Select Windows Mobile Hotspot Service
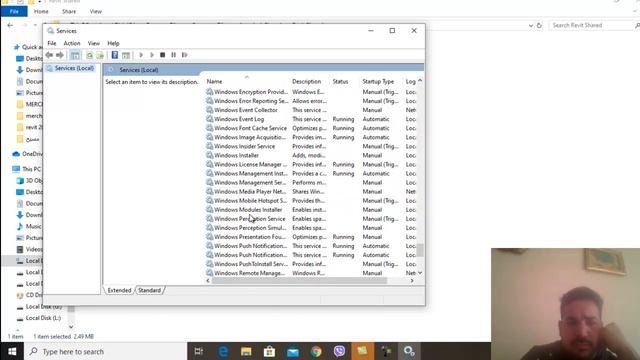The image size is (640, 360). click(311, 201)
